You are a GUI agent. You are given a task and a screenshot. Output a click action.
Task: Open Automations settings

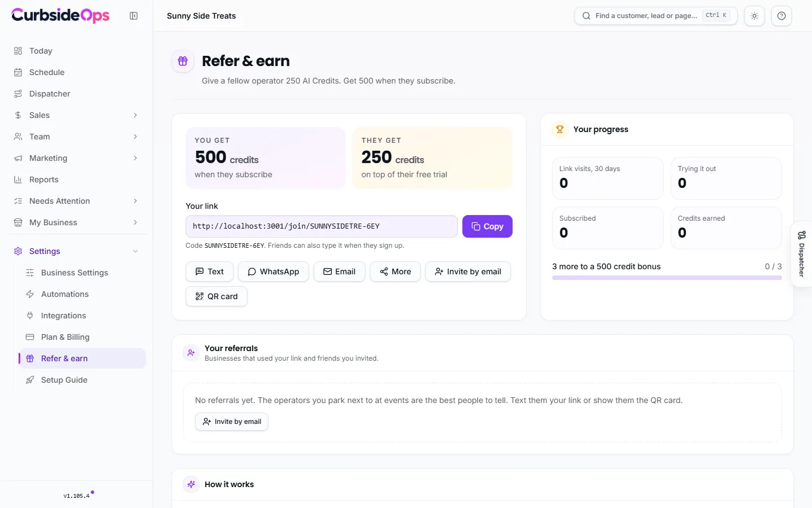pos(82,294)
